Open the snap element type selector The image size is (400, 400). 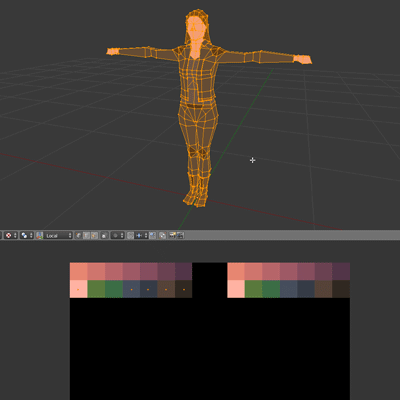click(141, 235)
